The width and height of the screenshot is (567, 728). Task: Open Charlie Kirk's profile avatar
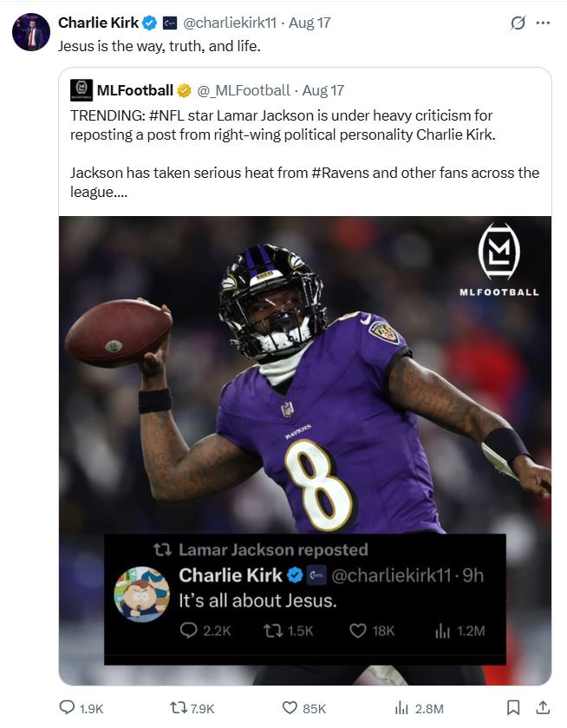pyautogui.click(x=31, y=32)
